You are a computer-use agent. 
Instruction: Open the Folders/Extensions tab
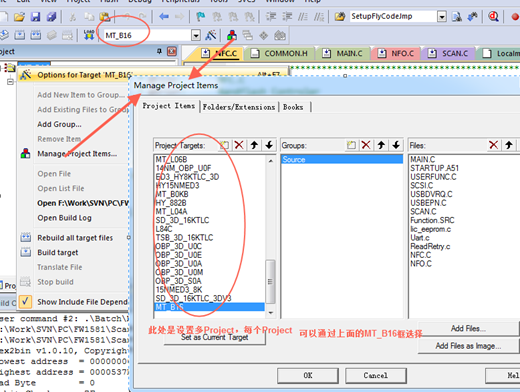click(x=239, y=107)
